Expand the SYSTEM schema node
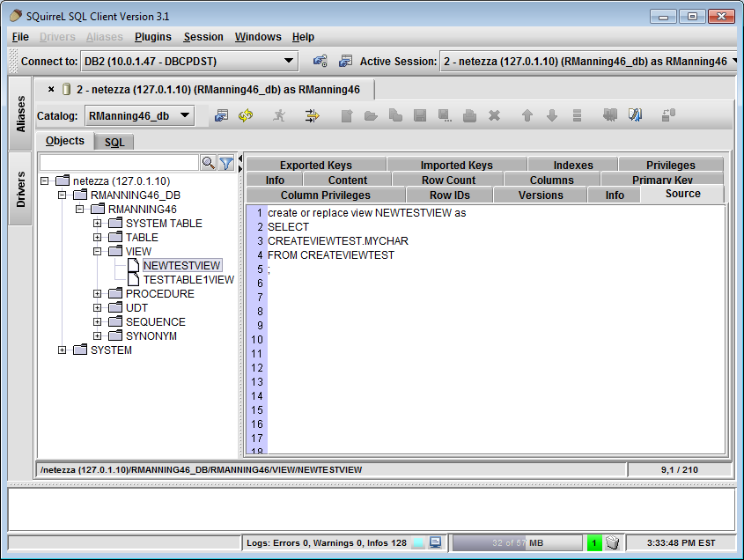The width and height of the screenshot is (744, 560). [x=63, y=350]
